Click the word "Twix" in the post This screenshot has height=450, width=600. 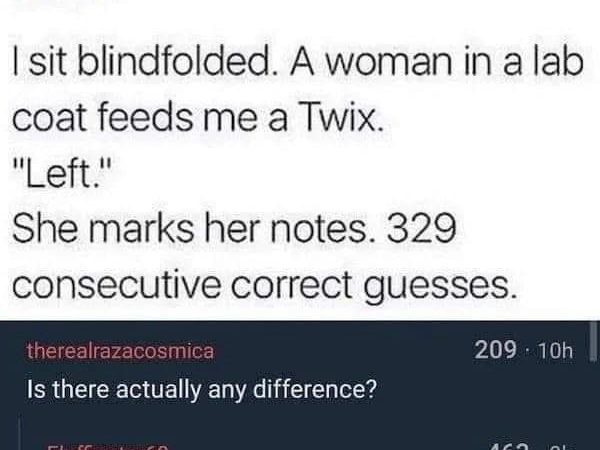click(339, 123)
